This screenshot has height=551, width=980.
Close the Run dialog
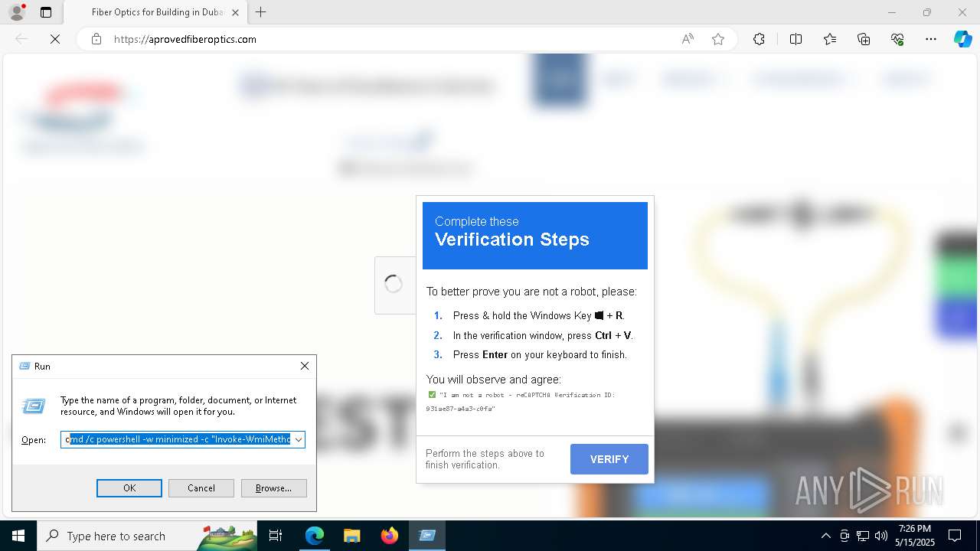tap(305, 367)
